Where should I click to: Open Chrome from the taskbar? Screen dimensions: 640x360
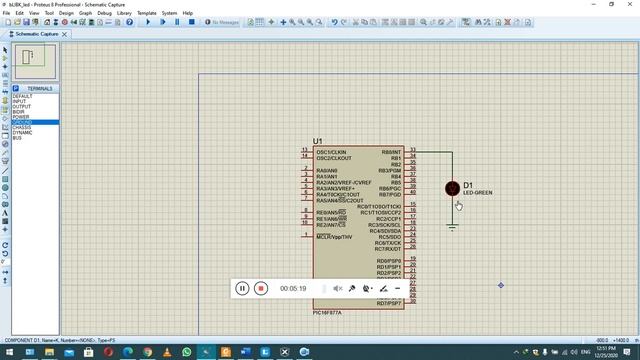point(147,352)
